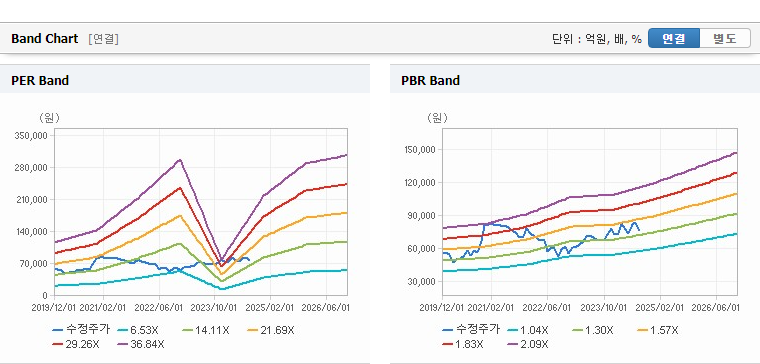Switch to the 별도 separate view

coord(725,39)
